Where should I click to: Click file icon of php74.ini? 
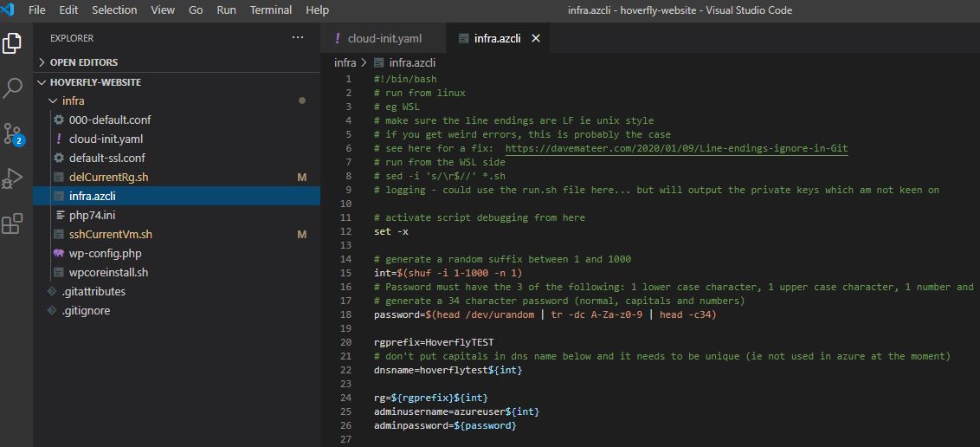(x=60, y=215)
